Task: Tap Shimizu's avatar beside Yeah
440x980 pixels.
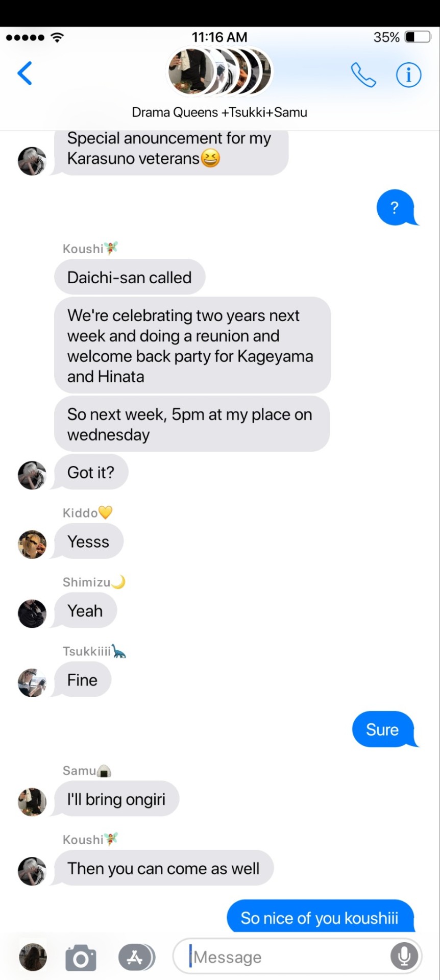Action: [32, 614]
